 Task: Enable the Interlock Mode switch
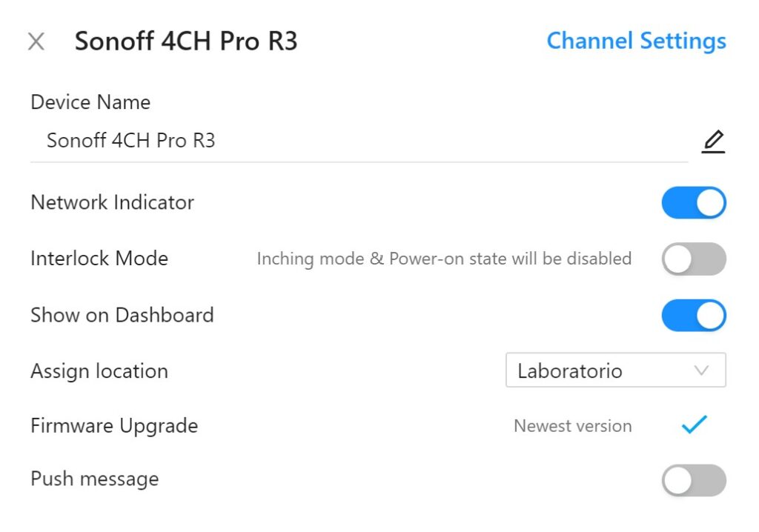(x=694, y=259)
